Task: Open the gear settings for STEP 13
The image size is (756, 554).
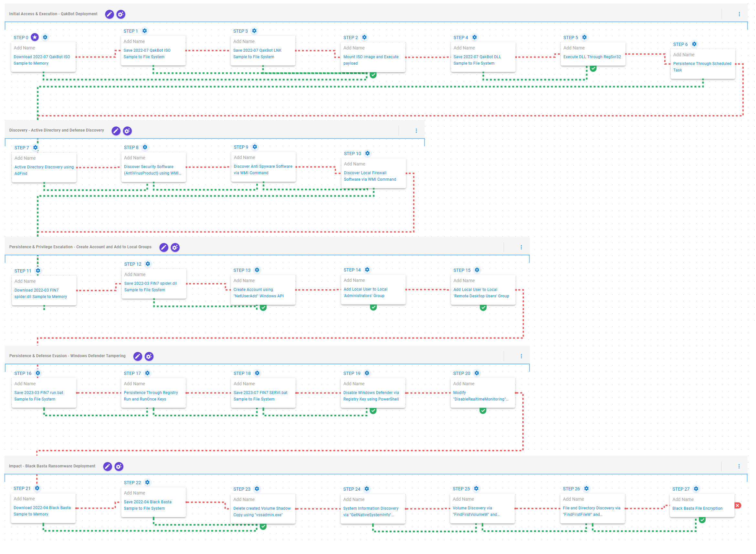Action: 257,270
